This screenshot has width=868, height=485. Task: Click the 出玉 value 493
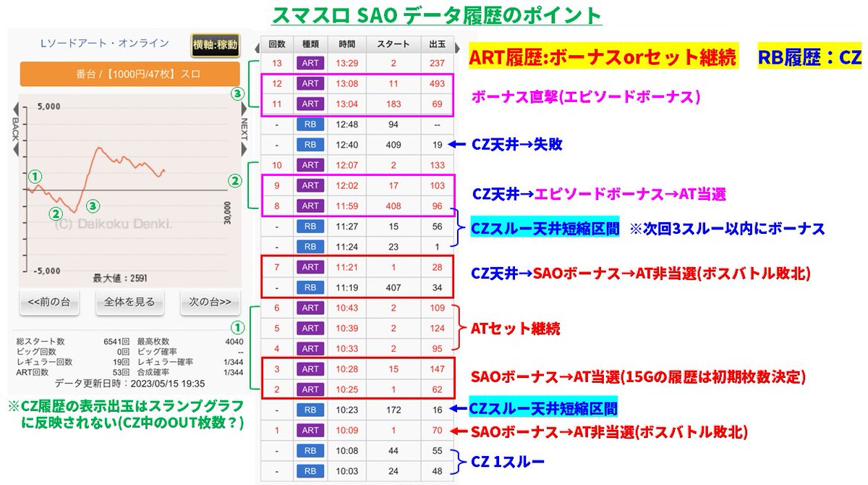(437, 83)
